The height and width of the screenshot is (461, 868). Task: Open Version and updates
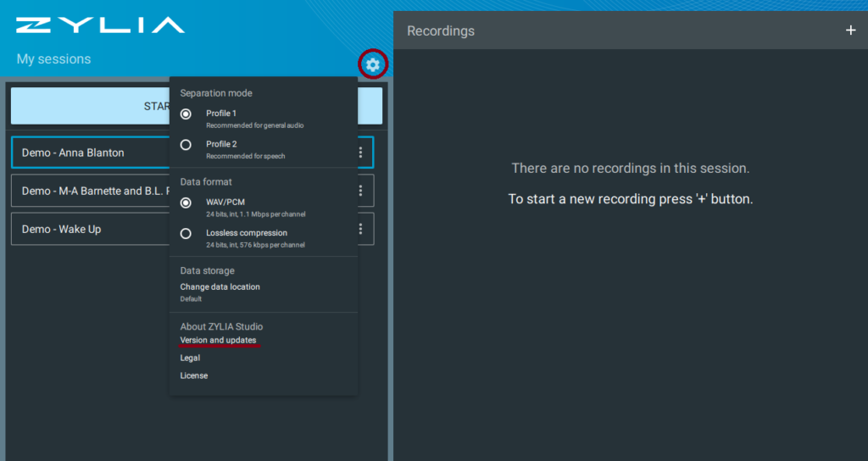click(218, 340)
